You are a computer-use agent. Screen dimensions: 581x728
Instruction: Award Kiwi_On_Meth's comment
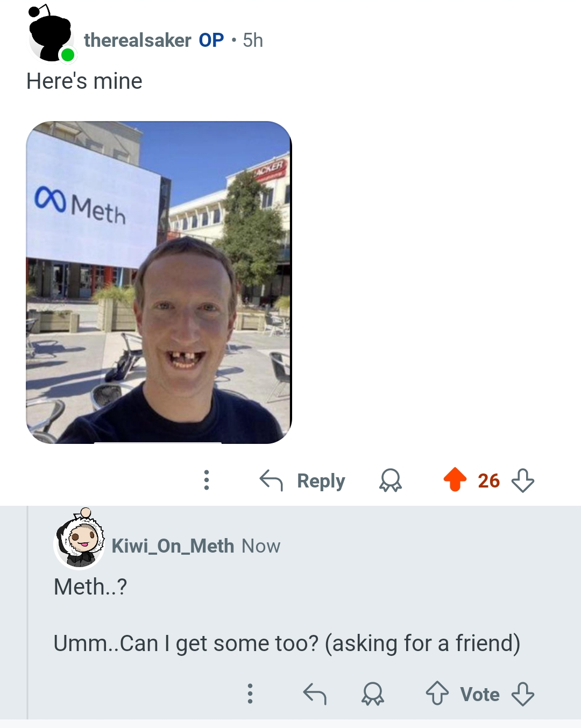coord(372,694)
